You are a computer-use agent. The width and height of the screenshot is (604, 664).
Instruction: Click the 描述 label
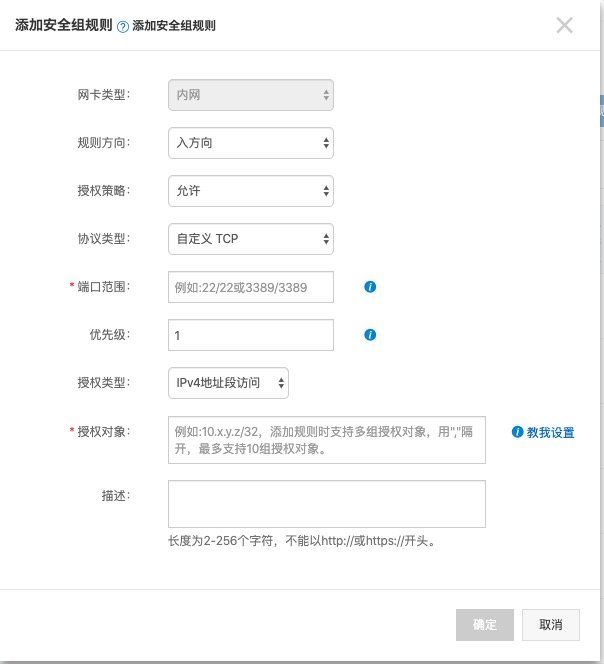point(115,495)
